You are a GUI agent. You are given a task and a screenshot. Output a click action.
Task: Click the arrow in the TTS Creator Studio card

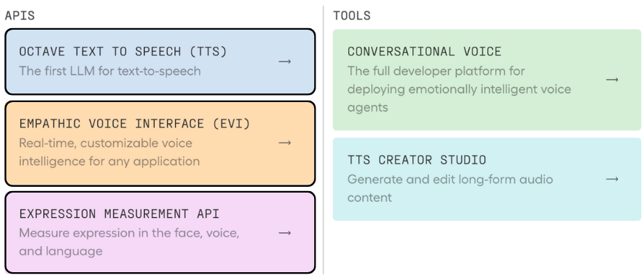(612, 179)
